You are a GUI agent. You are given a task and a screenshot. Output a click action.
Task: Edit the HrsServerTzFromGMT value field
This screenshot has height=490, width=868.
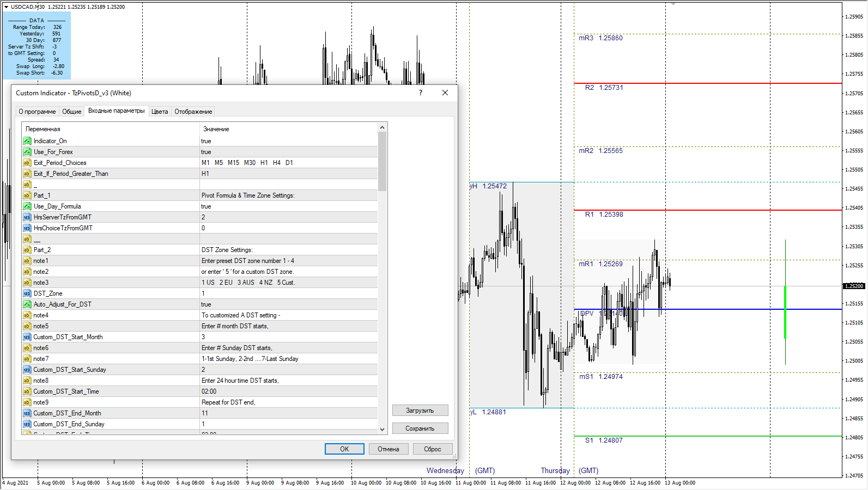click(288, 217)
